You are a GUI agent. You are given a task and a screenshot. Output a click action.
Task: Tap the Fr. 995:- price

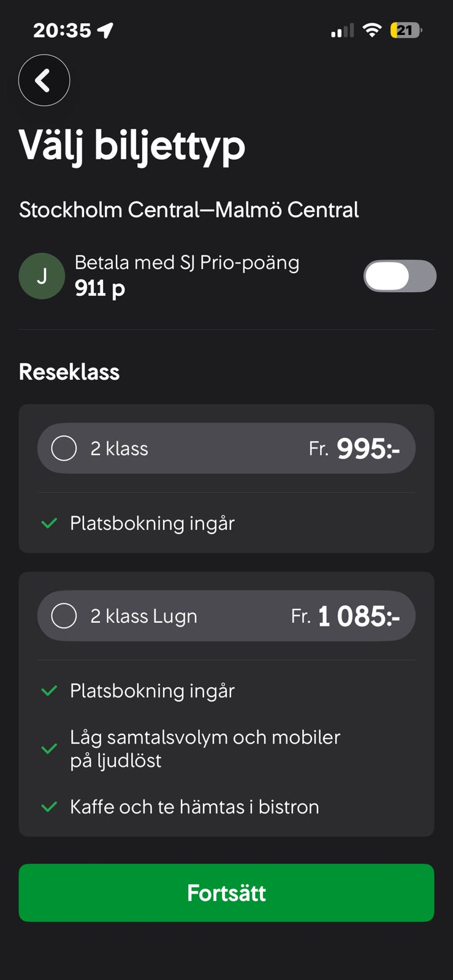coord(354,448)
